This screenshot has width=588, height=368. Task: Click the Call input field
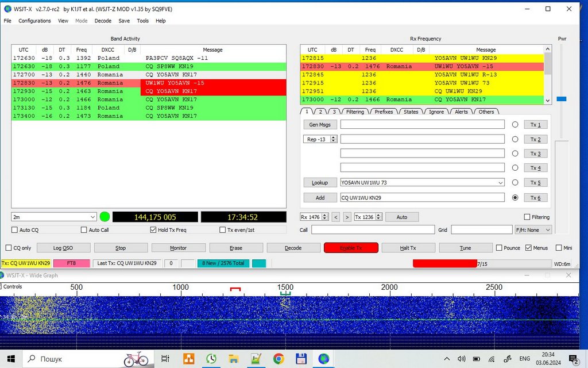(x=373, y=230)
